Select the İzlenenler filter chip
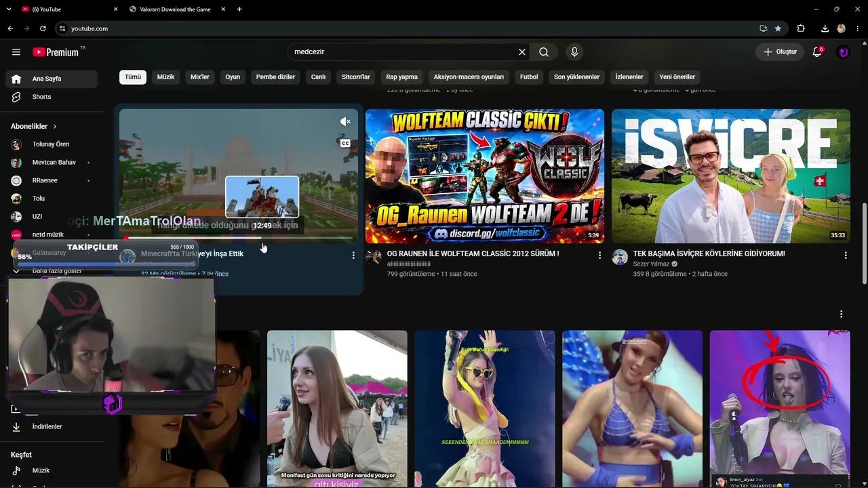Screen dimensions: 868x488 coord(629,77)
